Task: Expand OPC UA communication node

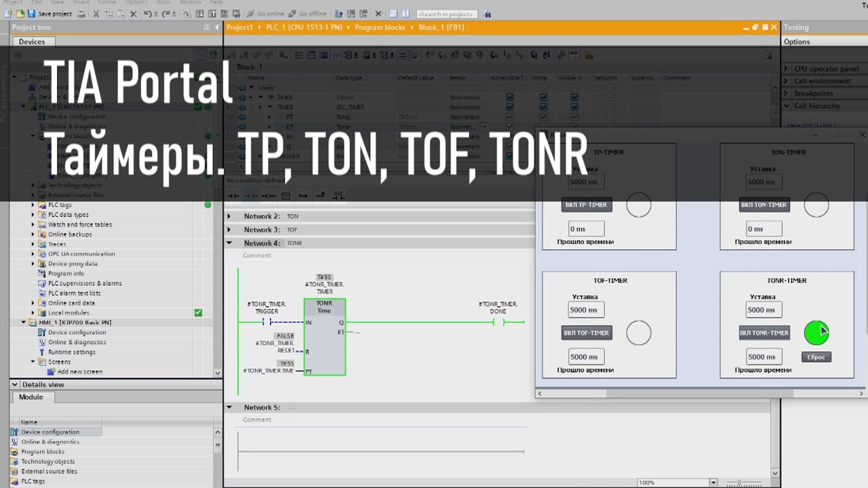Action: 33,254
